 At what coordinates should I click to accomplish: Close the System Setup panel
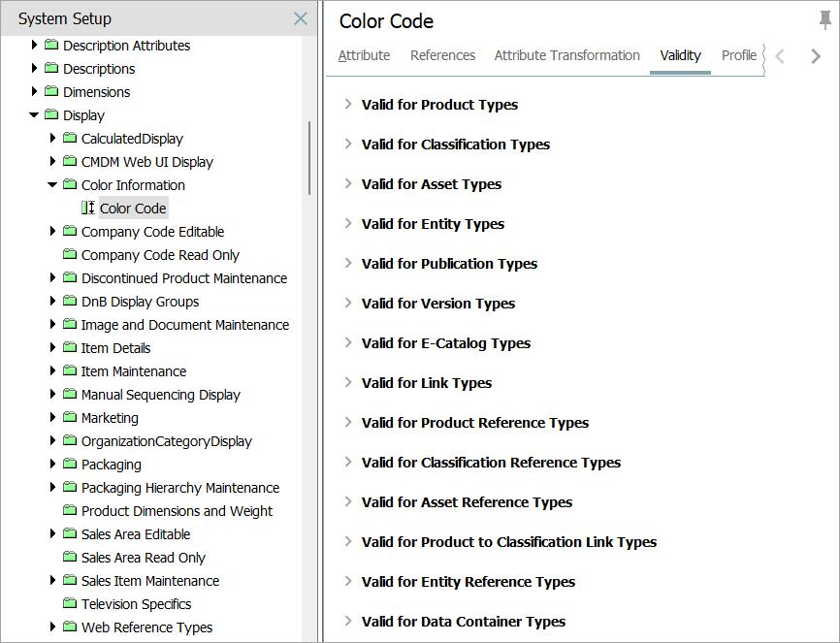301,18
